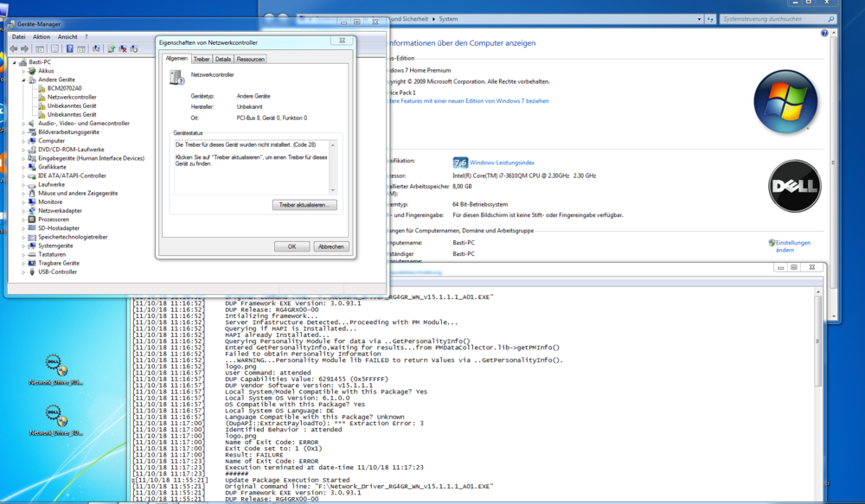
Task: Expand the USB-Controller category
Action: click(x=23, y=271)
